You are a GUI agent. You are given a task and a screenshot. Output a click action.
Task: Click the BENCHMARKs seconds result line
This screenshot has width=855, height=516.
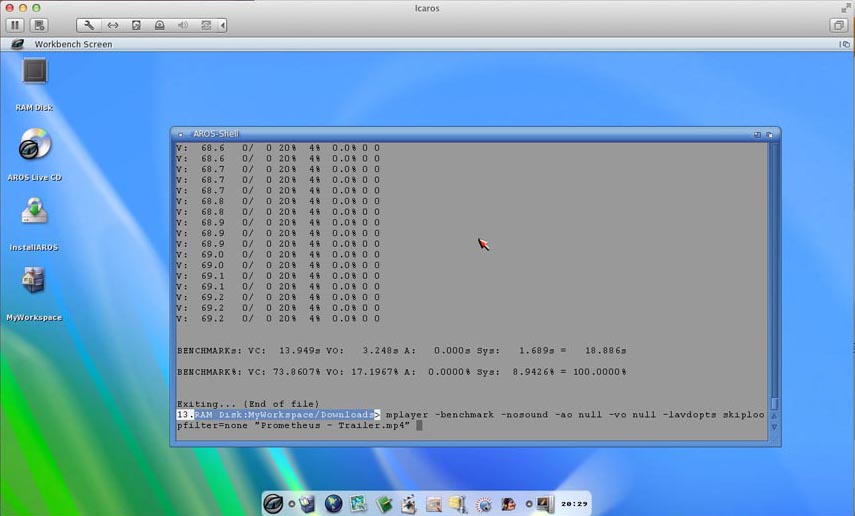(402, 350)
